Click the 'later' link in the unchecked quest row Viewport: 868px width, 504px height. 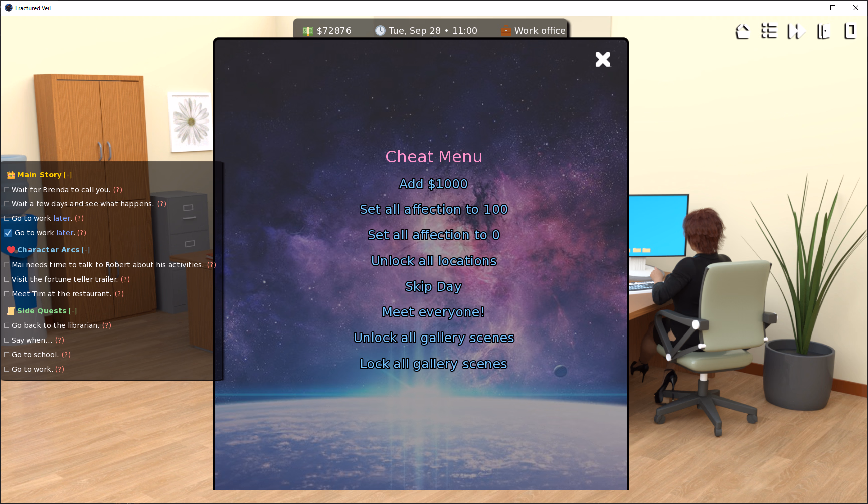62,218
